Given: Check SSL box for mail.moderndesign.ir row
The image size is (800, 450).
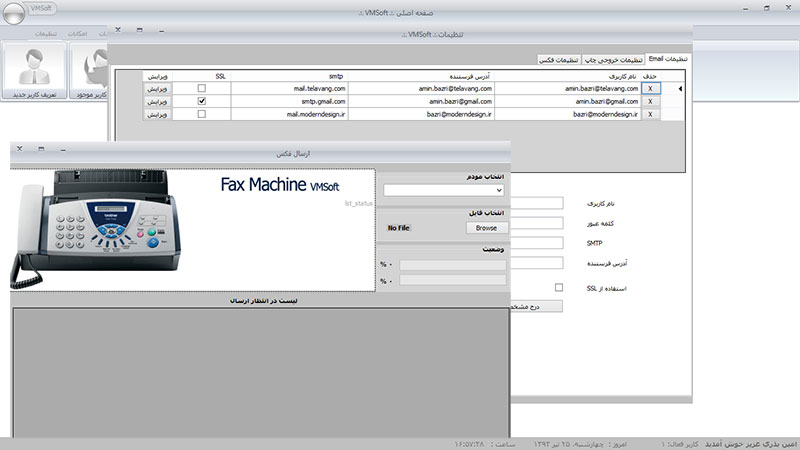Looking at the screenshot, I should pyautogui.click(x=203, y=114).
